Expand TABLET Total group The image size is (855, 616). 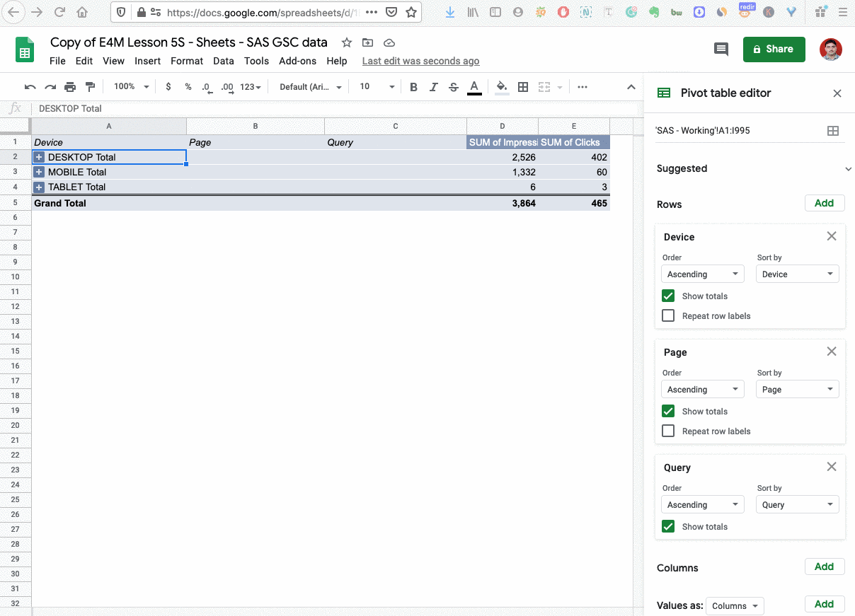[39, 187]
